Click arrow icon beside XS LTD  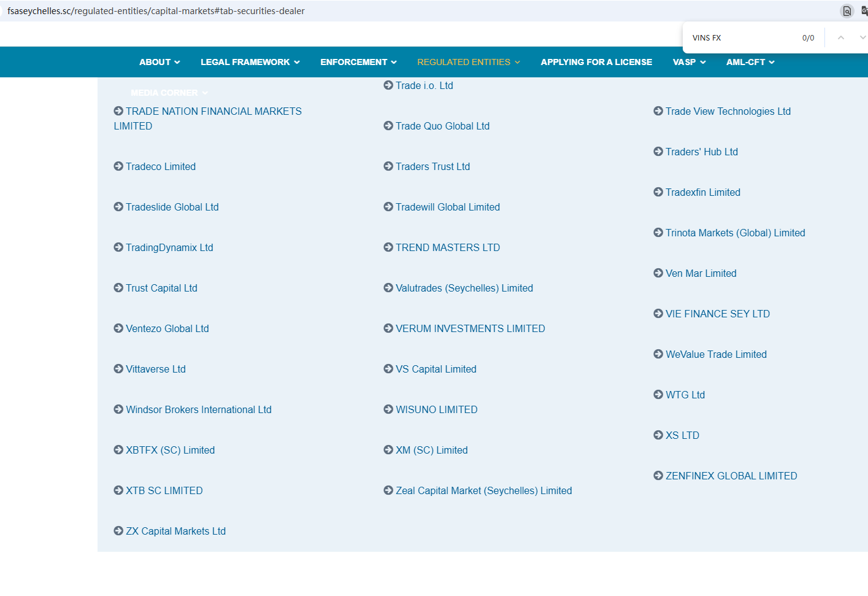click(658, 435)
